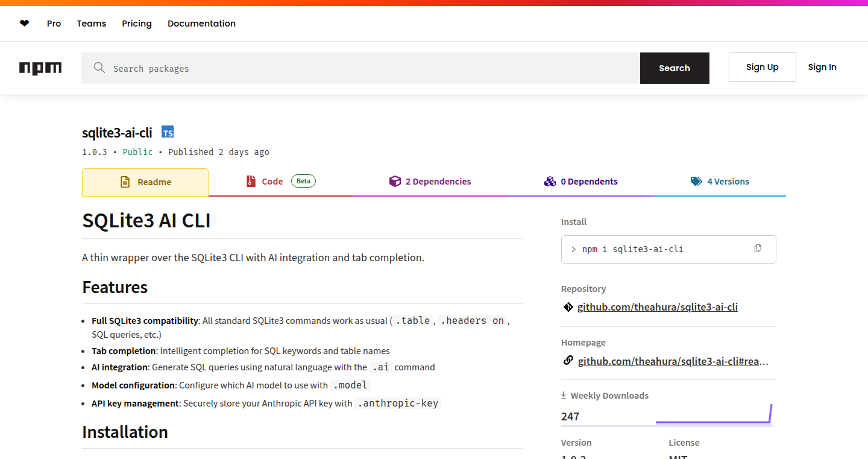Screen dimensions: 868x459
Task: Open the 4 Versions tab
Action: [720, 182]
